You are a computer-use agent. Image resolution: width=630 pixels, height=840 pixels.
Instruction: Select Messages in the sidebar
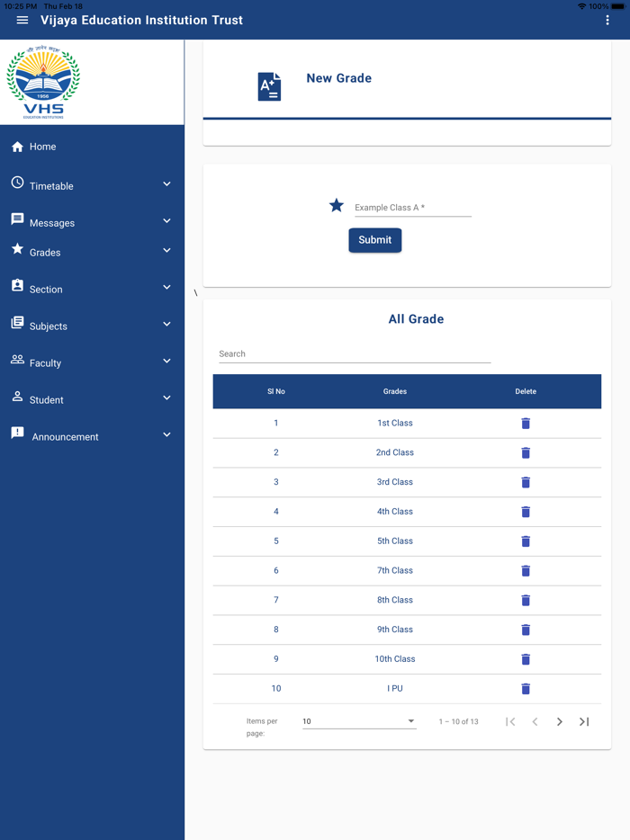[92, 220]
